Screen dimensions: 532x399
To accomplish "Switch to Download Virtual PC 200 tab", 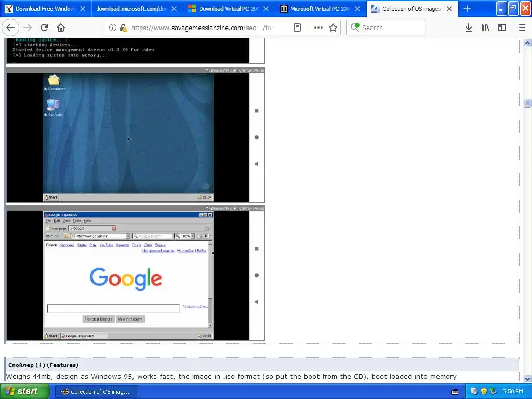I will (x=229, y=9).
